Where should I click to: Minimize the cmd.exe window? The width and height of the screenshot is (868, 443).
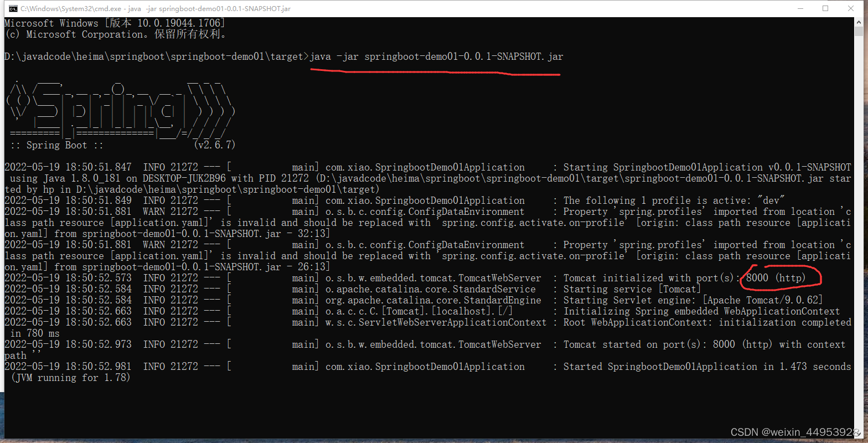tap(800, 8)
